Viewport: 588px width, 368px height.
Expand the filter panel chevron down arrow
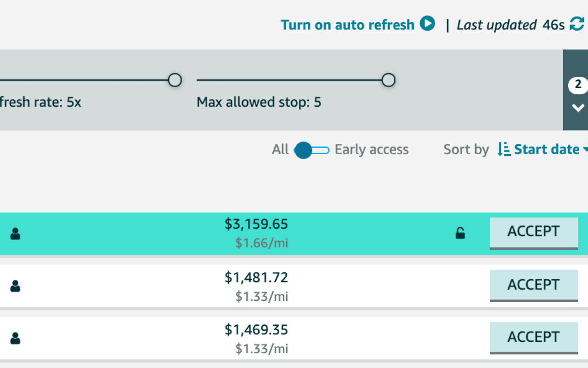pos(578,108)
